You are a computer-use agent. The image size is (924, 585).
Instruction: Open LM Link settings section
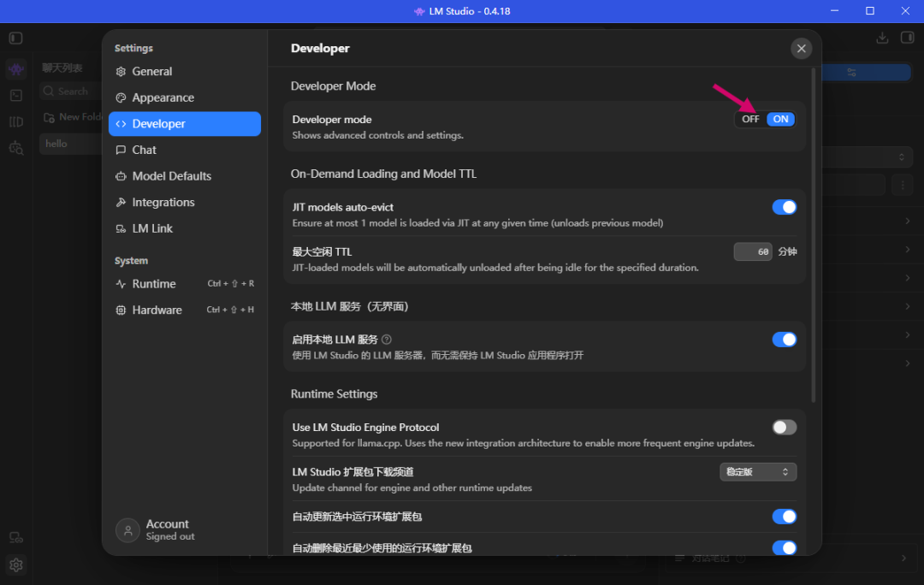[x=185, y=228]
